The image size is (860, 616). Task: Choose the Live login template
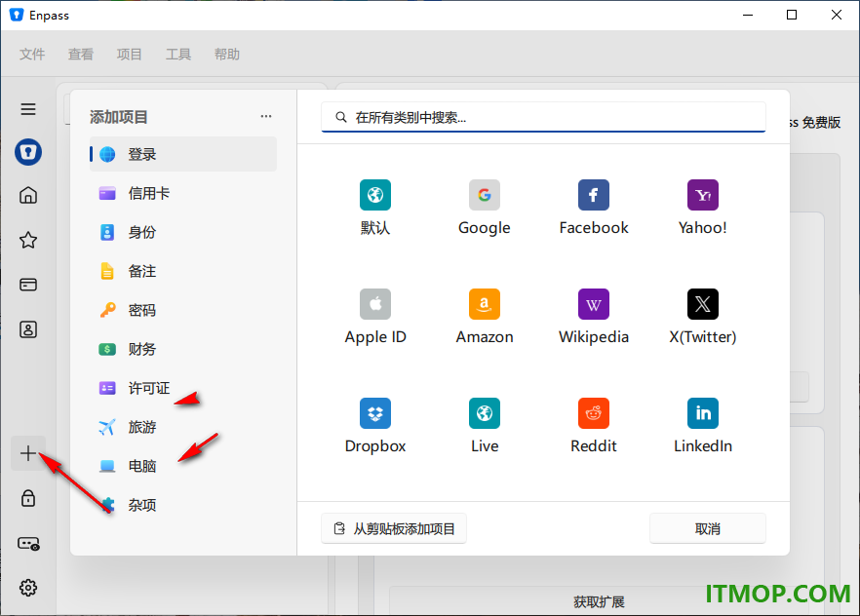point(485,426)
